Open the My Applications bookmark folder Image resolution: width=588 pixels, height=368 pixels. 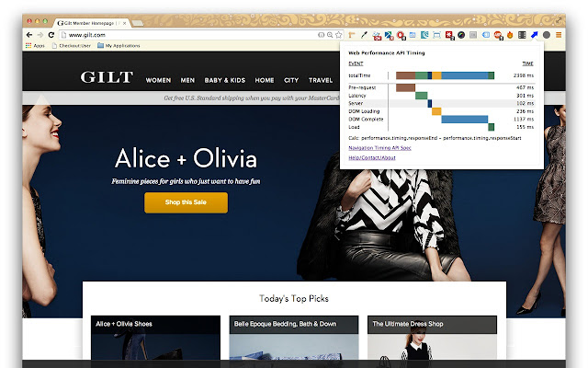(119, 45)
